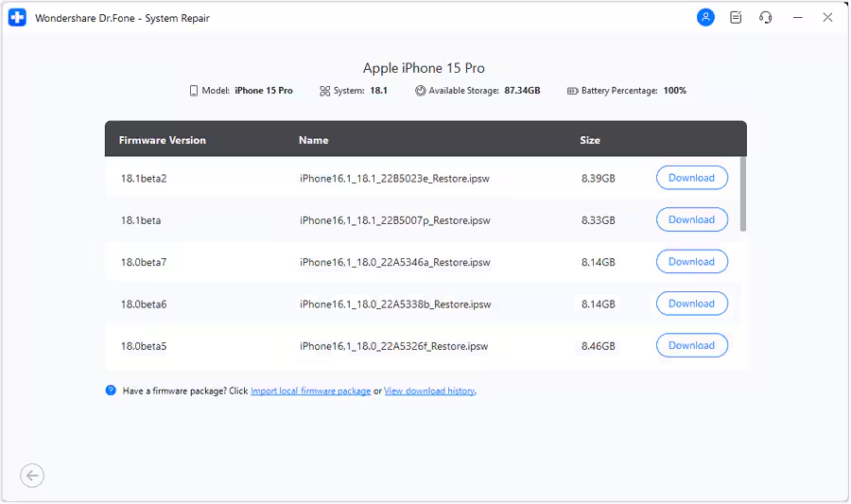The image size is (851, 504).
Task: Click the battery icon beside Battery Percentage
Action: coord(572,91)
